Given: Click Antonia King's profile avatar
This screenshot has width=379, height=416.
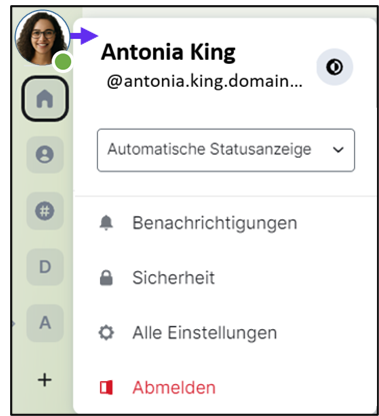Looking at the screenshot, I should (x=42, y=37).
